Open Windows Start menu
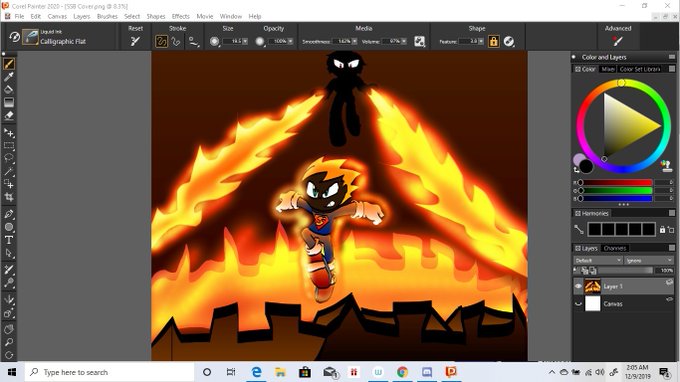680x382 pixels. (x=12, y=372)
